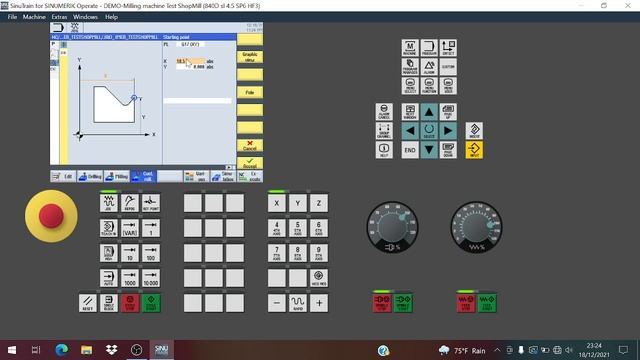The image size is (640, 360).
Task: Select the Z axis key
Action: pos(319,203)
